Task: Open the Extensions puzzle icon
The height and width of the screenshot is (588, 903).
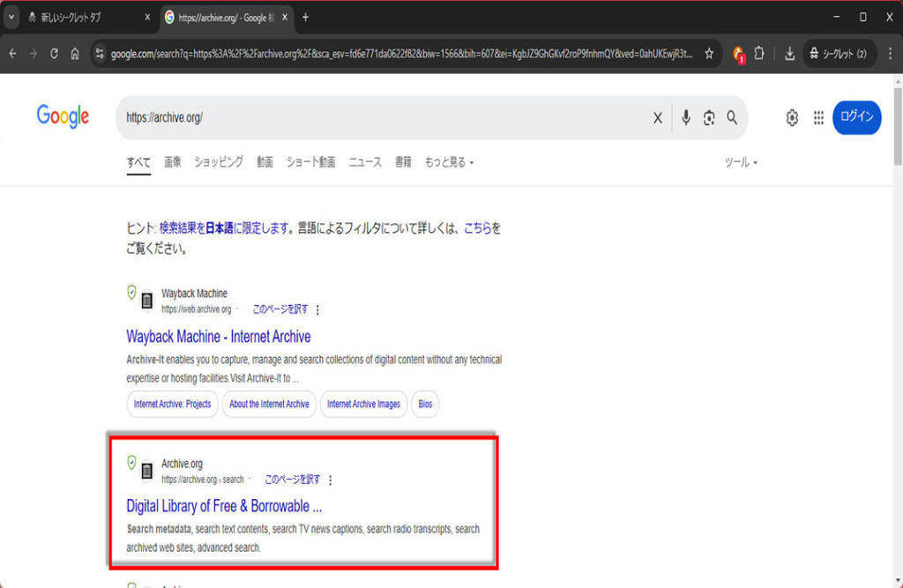Action: (758, 54)
